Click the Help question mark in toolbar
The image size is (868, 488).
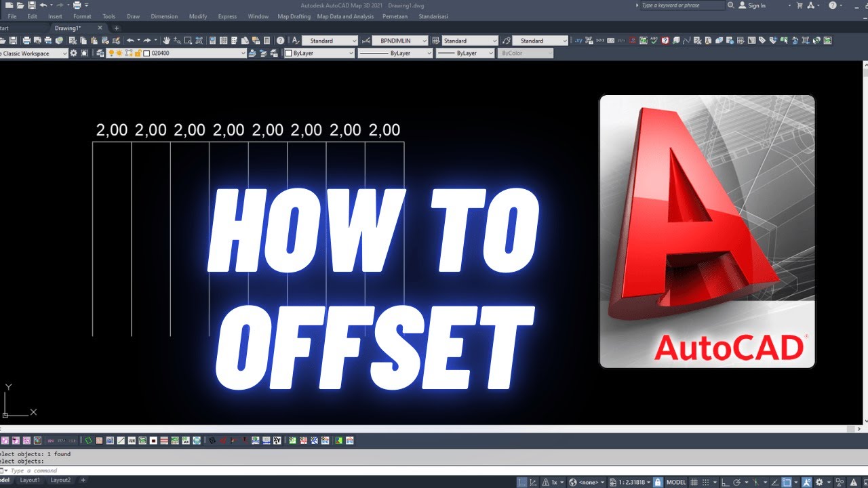pos(280,41)
